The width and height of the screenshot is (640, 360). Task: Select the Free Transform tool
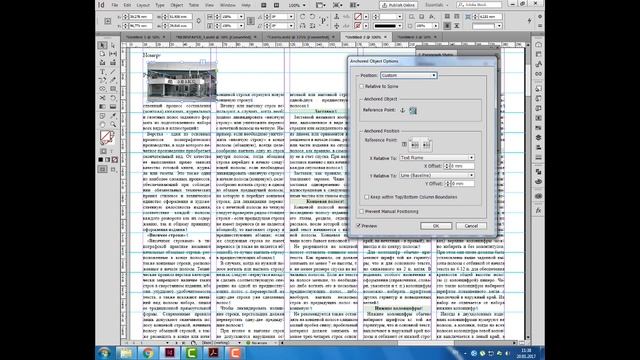[113, 98]
